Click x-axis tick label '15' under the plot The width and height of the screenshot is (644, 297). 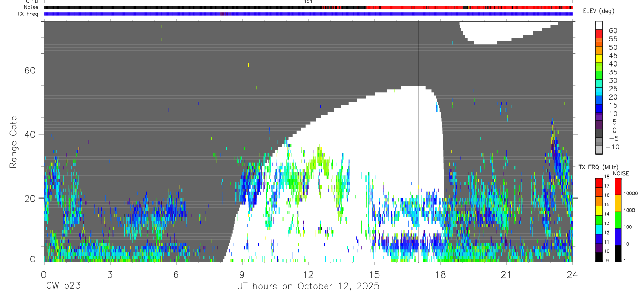[x=374, y=275]
